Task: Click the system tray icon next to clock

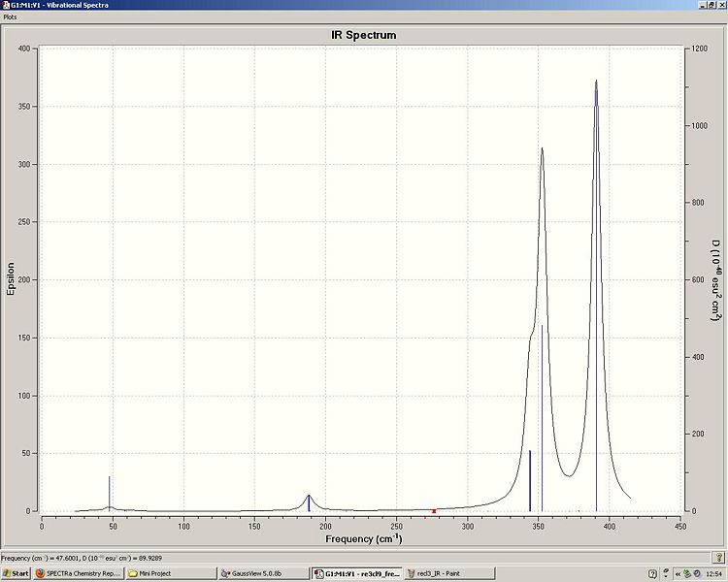Action: click(697, 574)
